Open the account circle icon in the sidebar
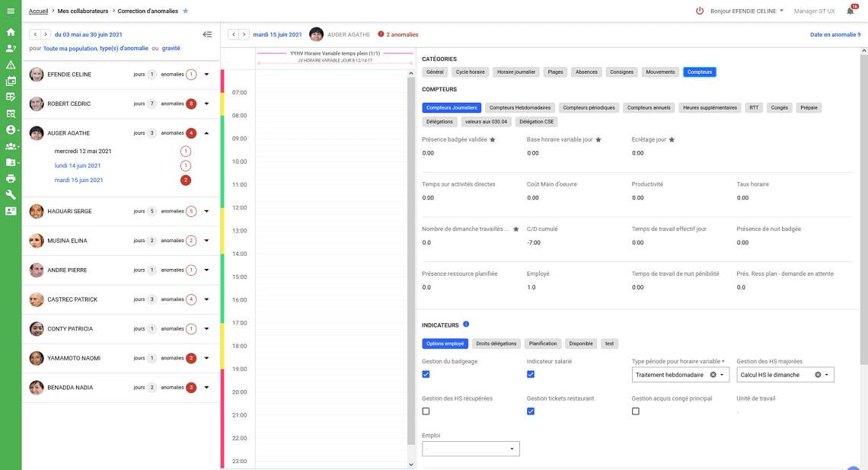The height and width of the screenshot is (470, 868). 11,129
